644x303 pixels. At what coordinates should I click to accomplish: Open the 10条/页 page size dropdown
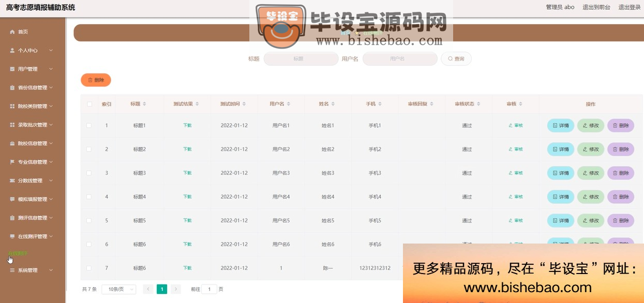(x=119, y=290)
